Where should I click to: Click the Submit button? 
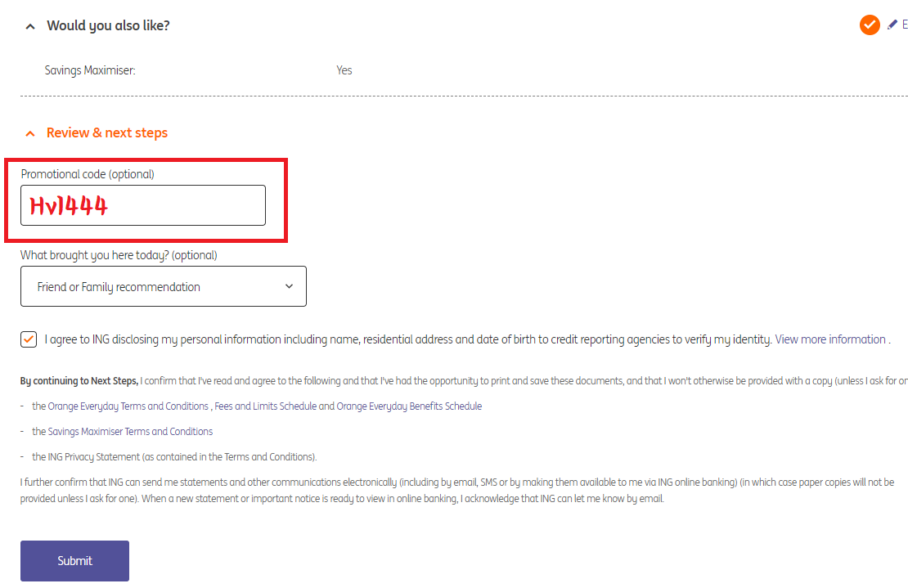pos(74,561)
